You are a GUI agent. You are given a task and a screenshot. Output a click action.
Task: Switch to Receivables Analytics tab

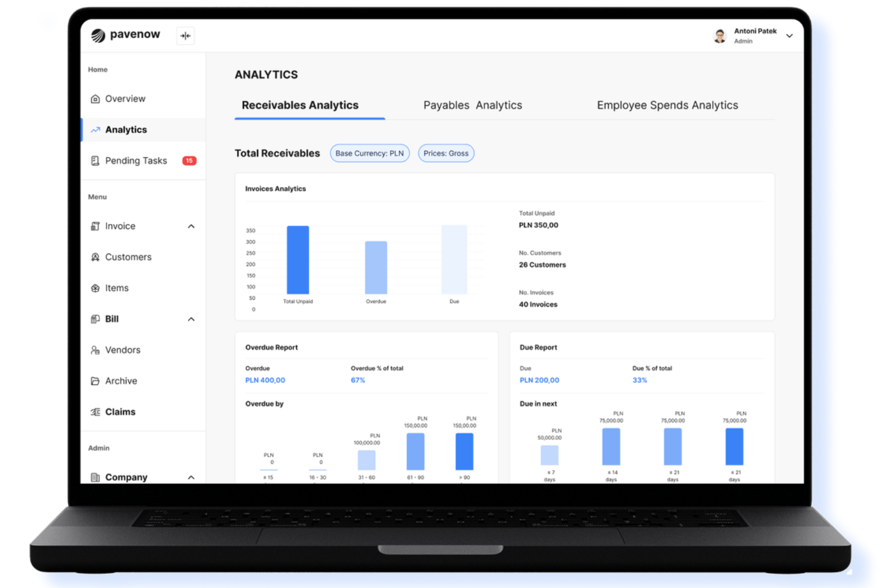[x=300, y=105]
